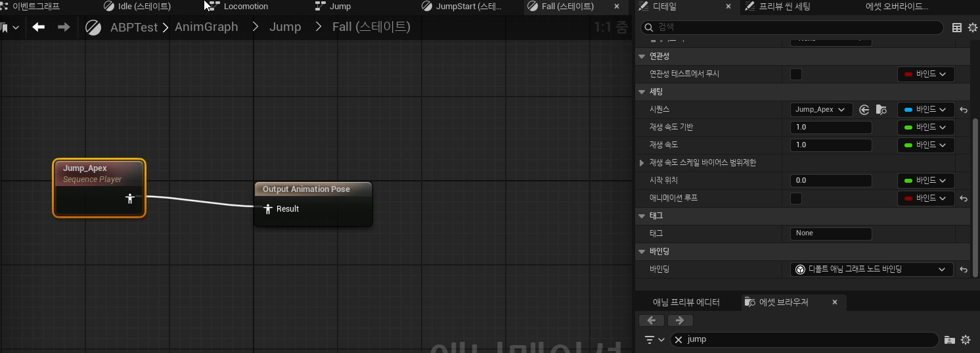Collapse the 바인딩 section
This screenshot has height=353, width=980.
(x=642, y=252)
